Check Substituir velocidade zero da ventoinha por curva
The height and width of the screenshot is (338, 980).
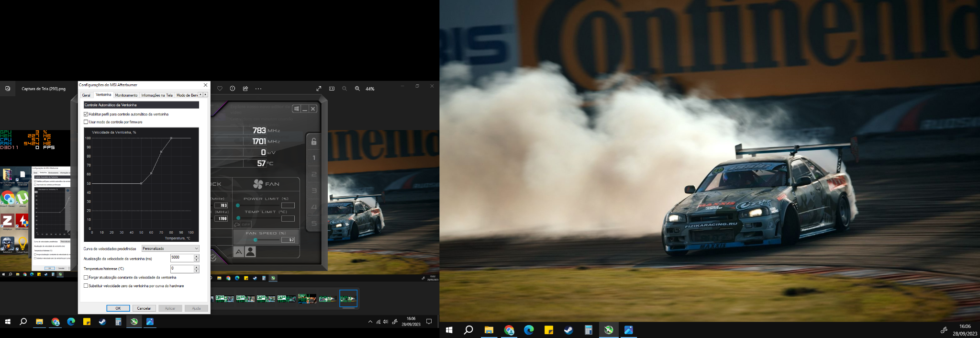[x=86, y=286]
